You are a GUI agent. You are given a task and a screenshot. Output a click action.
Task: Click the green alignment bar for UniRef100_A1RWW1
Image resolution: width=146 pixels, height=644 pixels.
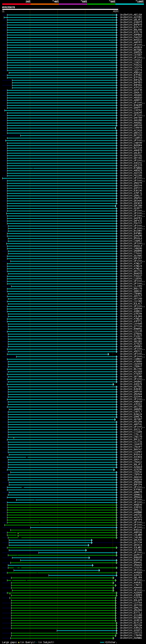coord(63,638)
